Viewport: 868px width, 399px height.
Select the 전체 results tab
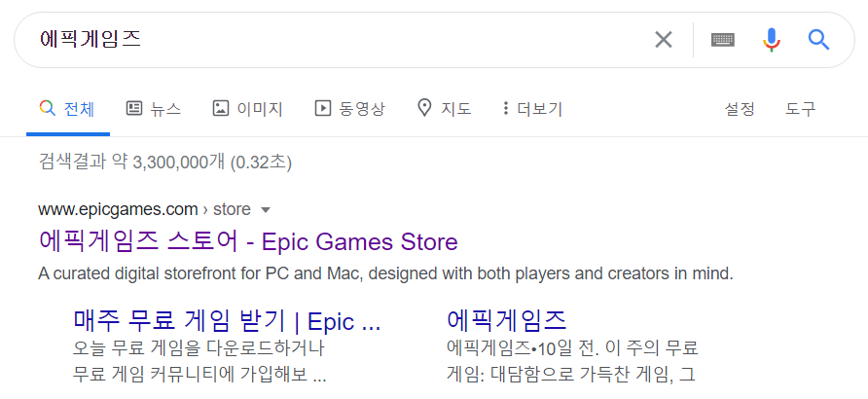[67, 109]
